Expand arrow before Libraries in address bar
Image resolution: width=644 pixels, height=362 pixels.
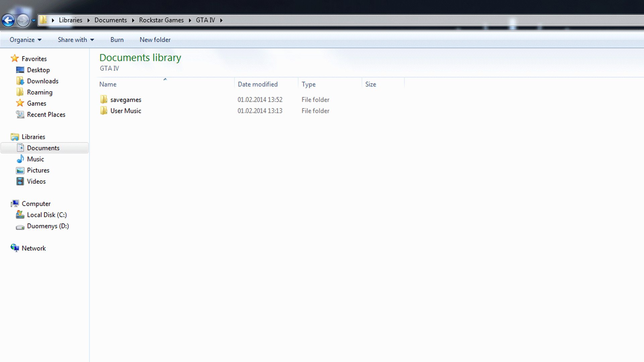[53, 20]
